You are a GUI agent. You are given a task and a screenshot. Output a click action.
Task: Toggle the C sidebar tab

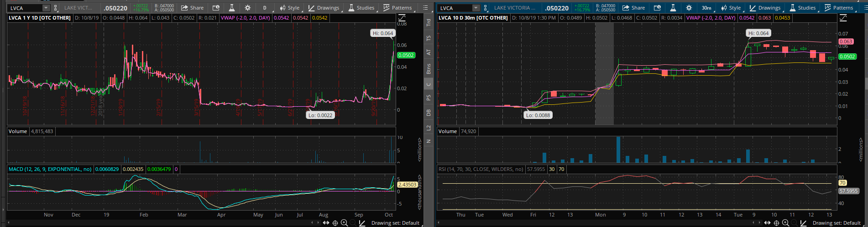(429, 84)
